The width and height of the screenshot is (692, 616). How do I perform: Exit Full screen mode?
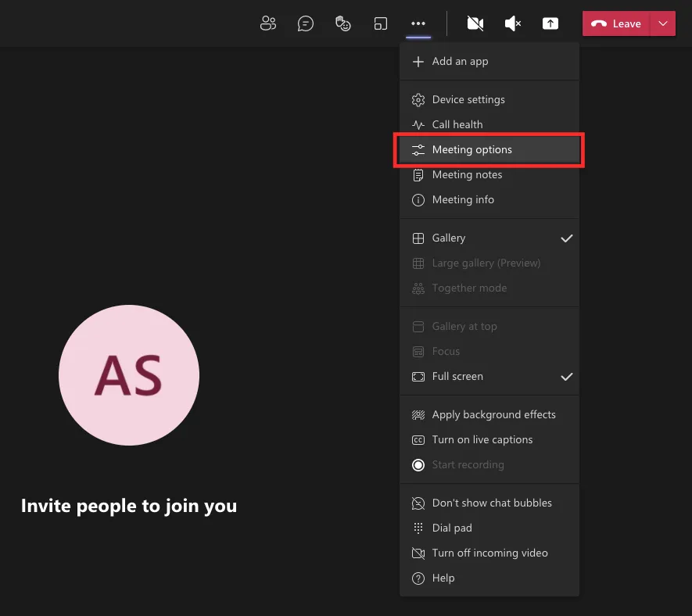[457, 376]
